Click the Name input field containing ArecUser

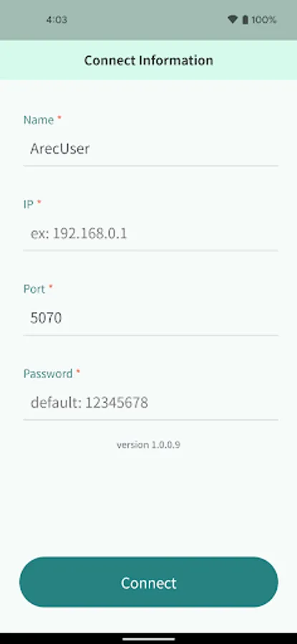(x=150, y=149)
